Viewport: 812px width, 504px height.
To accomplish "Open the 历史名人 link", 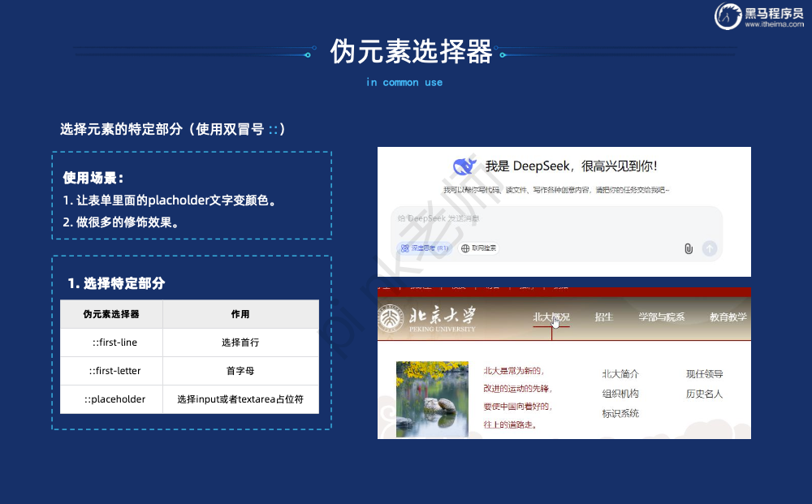I will (x=704, y=394).
